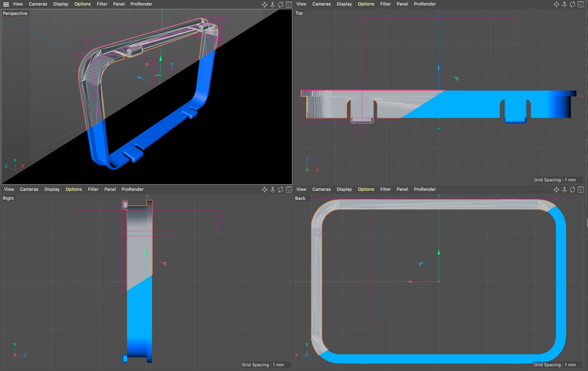The width and height of the screenshot is (588, 371).
Task: Click the View menu in Back viewport
Action: pyautogui.click(x=301, y=189)
